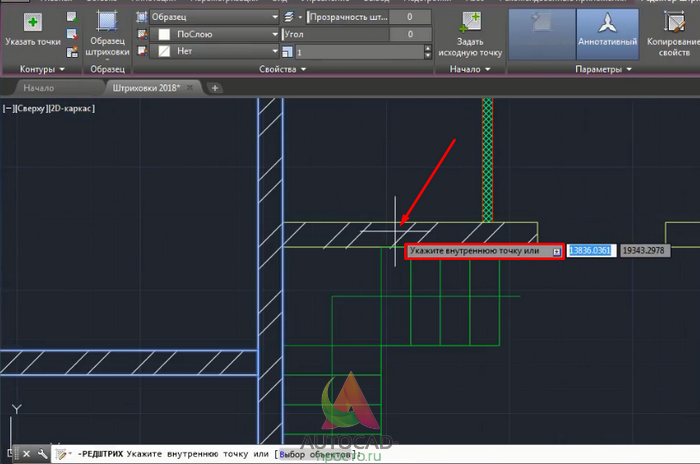Close the command line with X button

(26, 454)
